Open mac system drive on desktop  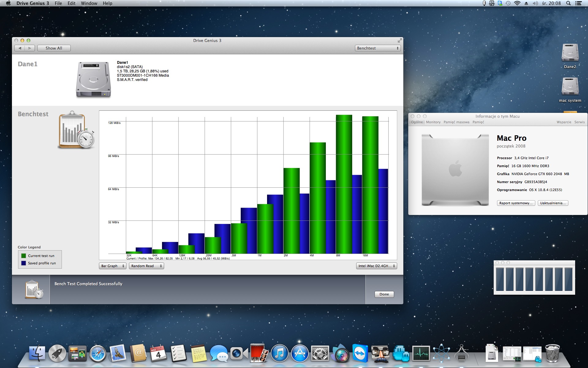(570, 90)
